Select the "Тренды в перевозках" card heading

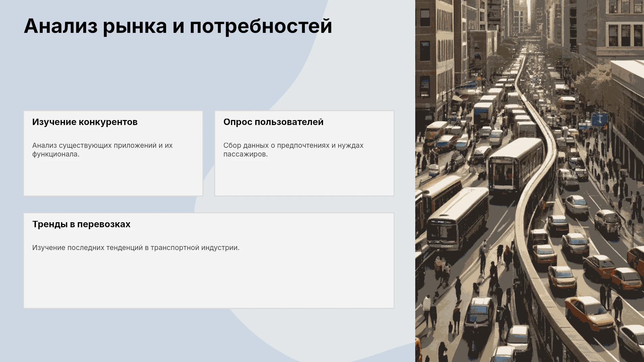pos(81,224)
